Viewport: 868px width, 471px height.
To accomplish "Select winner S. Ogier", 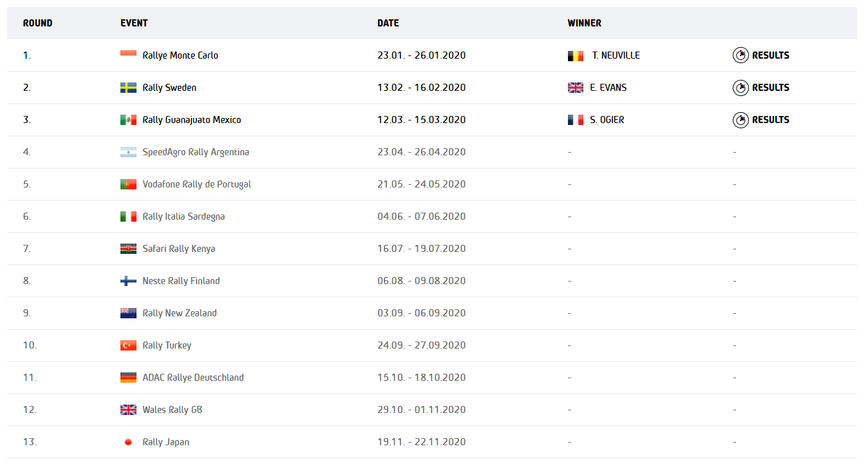I will pos(607,120).
